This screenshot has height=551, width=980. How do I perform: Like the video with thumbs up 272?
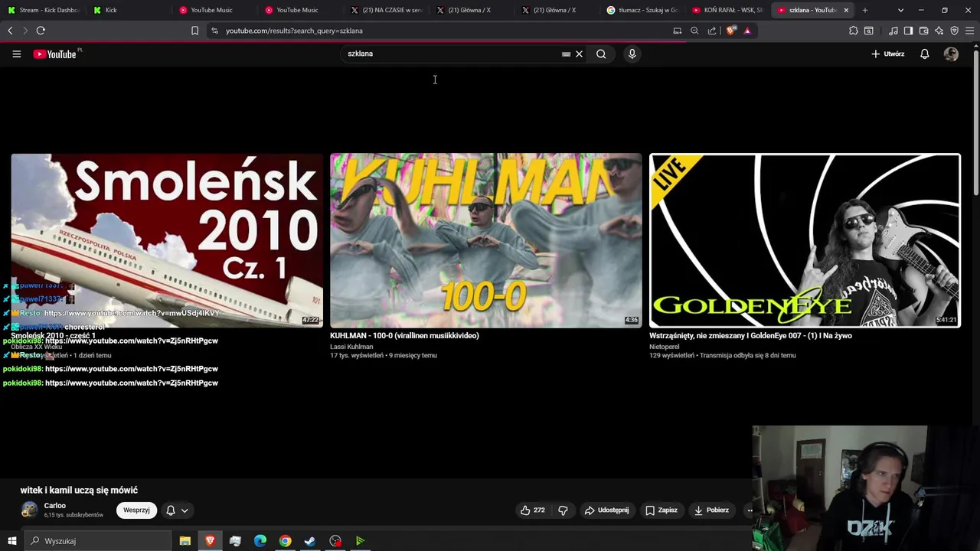point(533,510)
